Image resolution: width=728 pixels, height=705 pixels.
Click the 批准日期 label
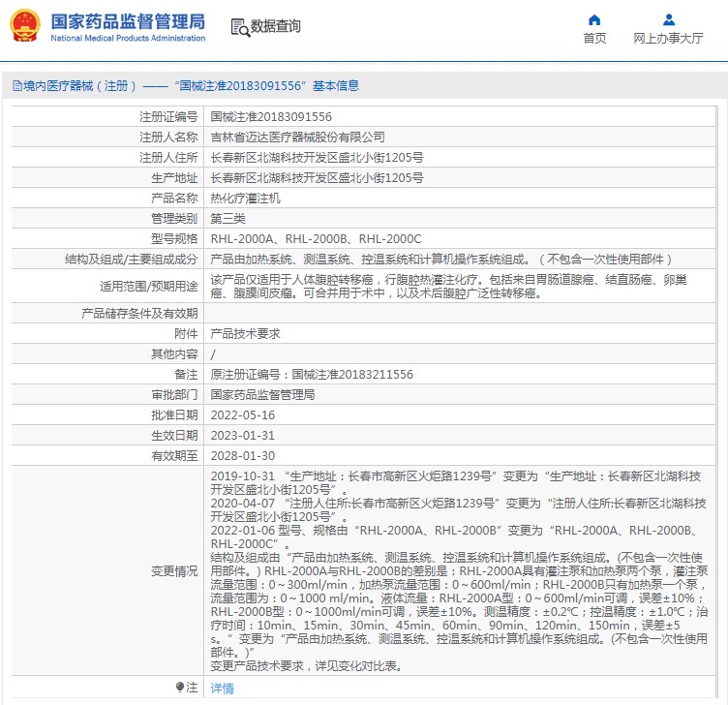pyautogui.click(x=174, y=415)
